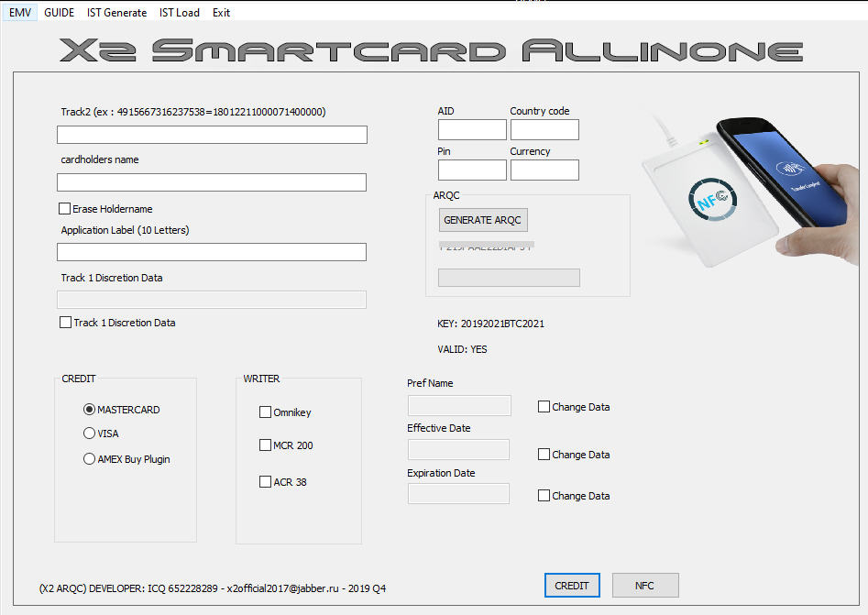Open the IST Generate menu
868x615 pixels.
click(x=116, y=12)
